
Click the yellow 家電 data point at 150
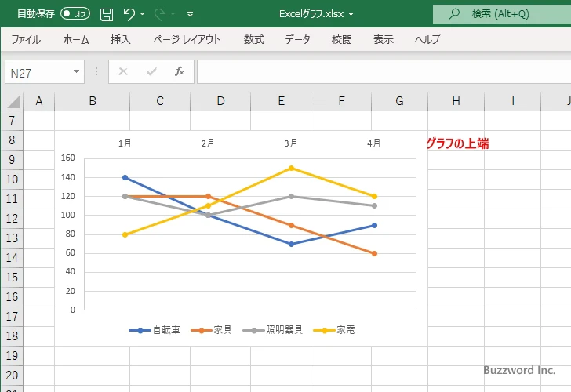pyautogui.click(x=291, y=168)
